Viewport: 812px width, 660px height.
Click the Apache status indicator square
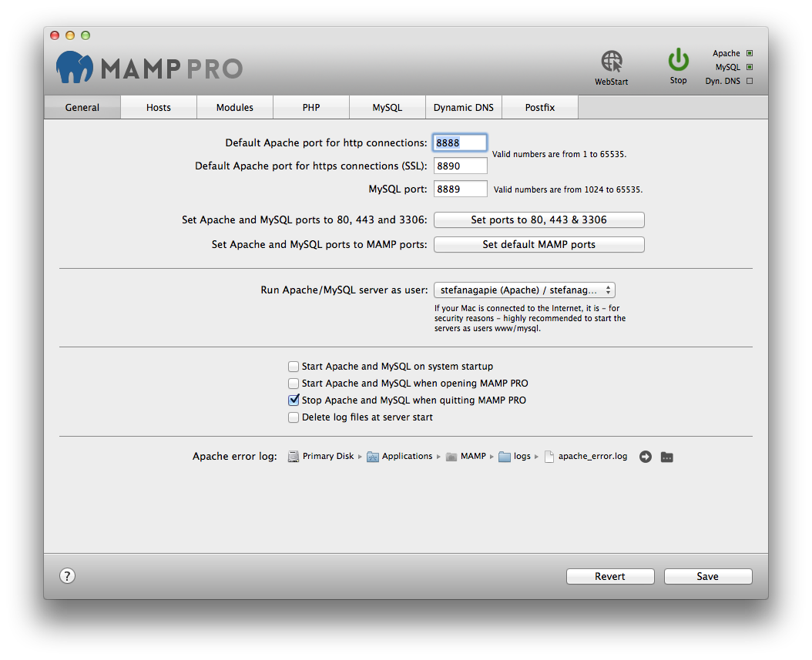[x=750, y=53]
